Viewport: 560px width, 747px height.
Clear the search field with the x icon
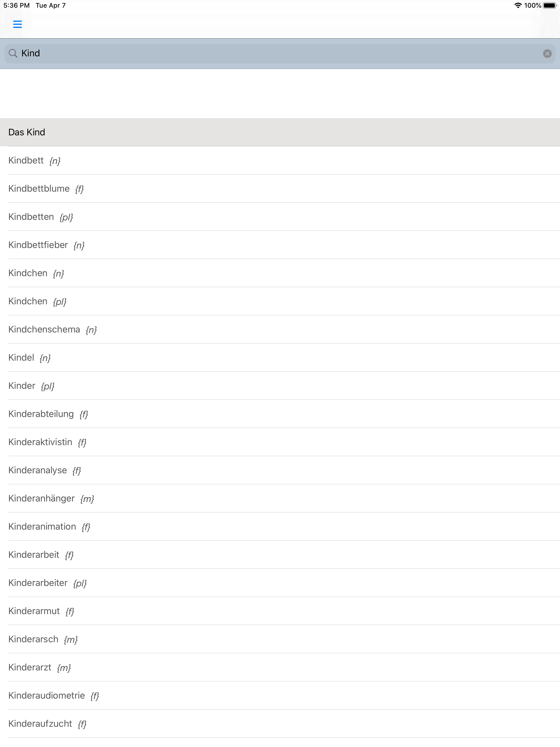point(547,53)
